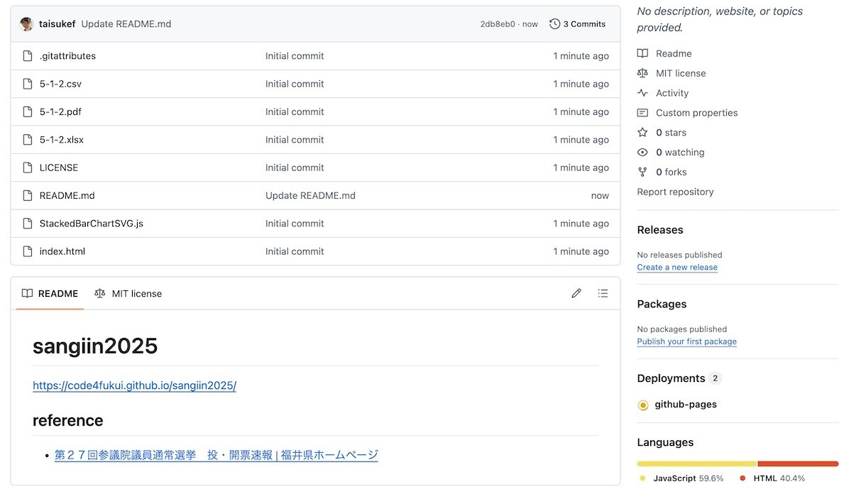
Task: Click the Report repository link
Action: [x=675, y=192]
